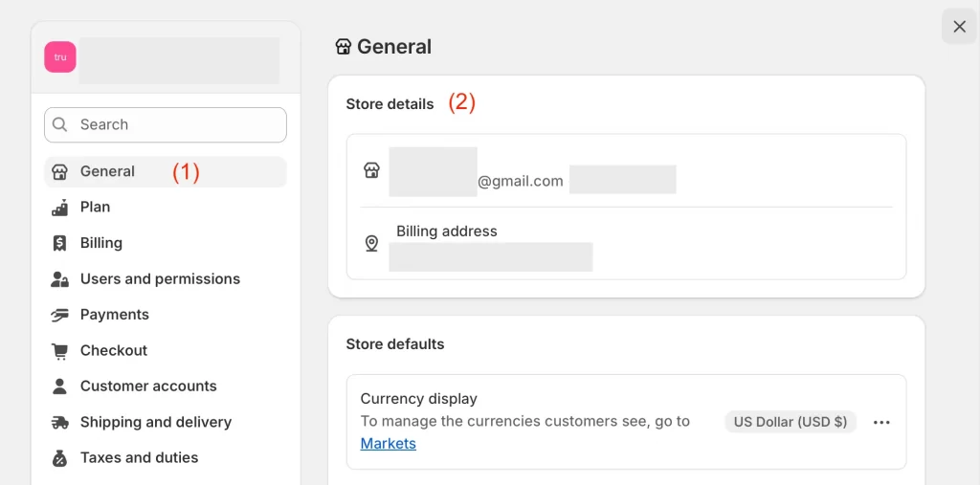Click inside the Search input field
The width and height of the screenshot is (980, 485).
pyautogui.click(x=166, y=125)
